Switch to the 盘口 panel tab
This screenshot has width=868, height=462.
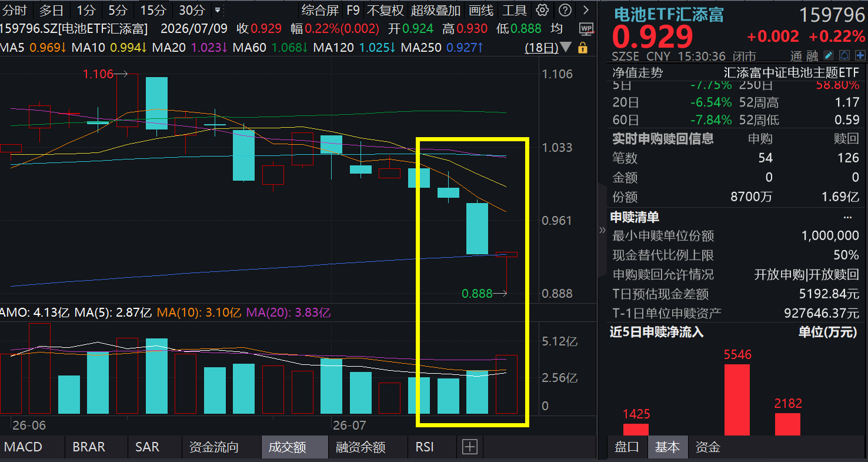point(627,447)
